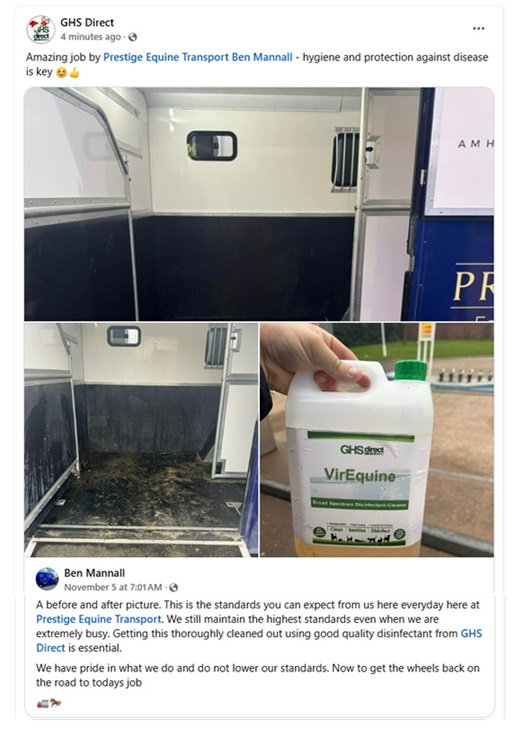Click the GHS Direct profile avatar
Screen dimensions: 515x729
[x=40, y=29]
